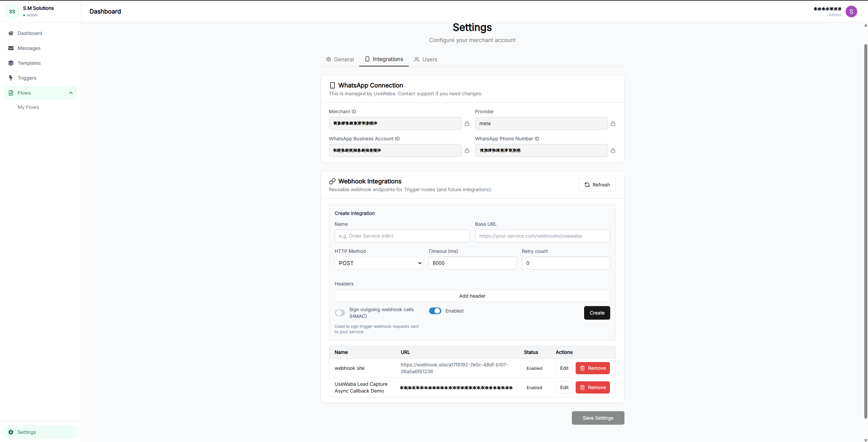Click the Settings gear icon in sidebar

point(11,432)
